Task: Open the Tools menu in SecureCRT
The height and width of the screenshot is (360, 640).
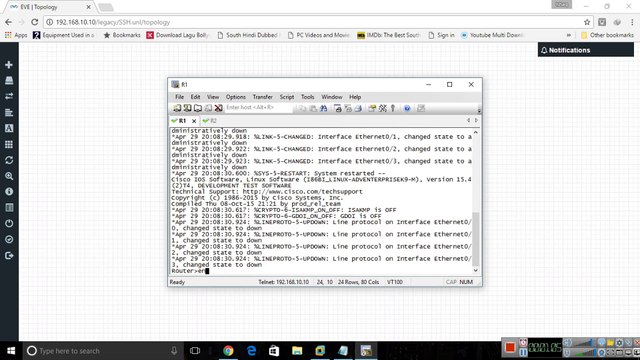Action: click(307, 97)
